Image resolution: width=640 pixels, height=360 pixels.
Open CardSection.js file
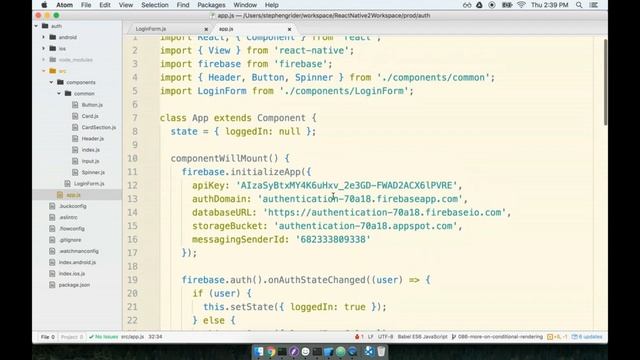(98, 127)
